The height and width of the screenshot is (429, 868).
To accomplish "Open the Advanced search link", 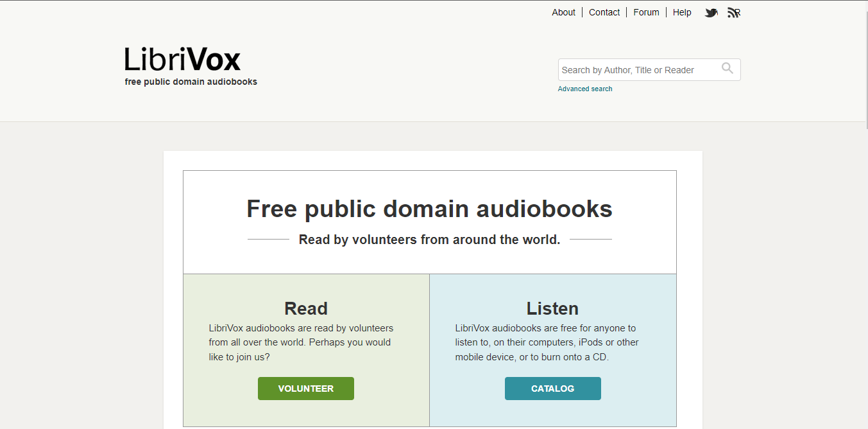I will click(x=585, y=89).
